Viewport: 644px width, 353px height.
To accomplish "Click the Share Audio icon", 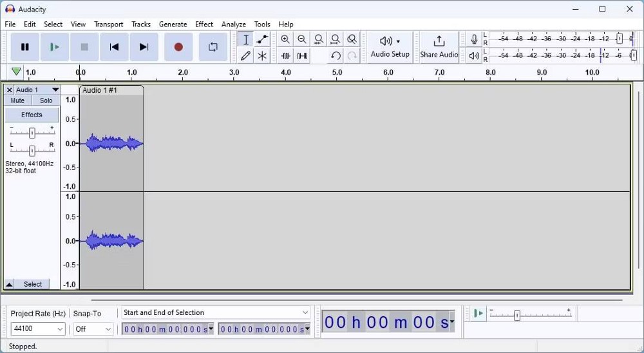I will point(439,42).
